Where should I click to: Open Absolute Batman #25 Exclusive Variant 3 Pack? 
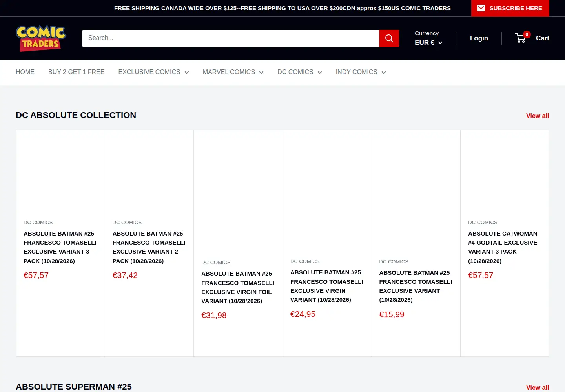(60, 247)
